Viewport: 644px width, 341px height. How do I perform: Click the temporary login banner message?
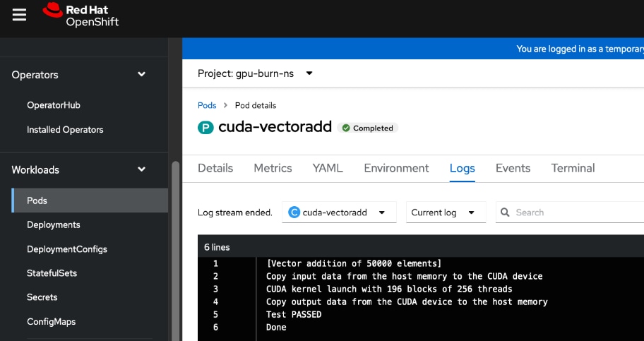tap(580, 49)
